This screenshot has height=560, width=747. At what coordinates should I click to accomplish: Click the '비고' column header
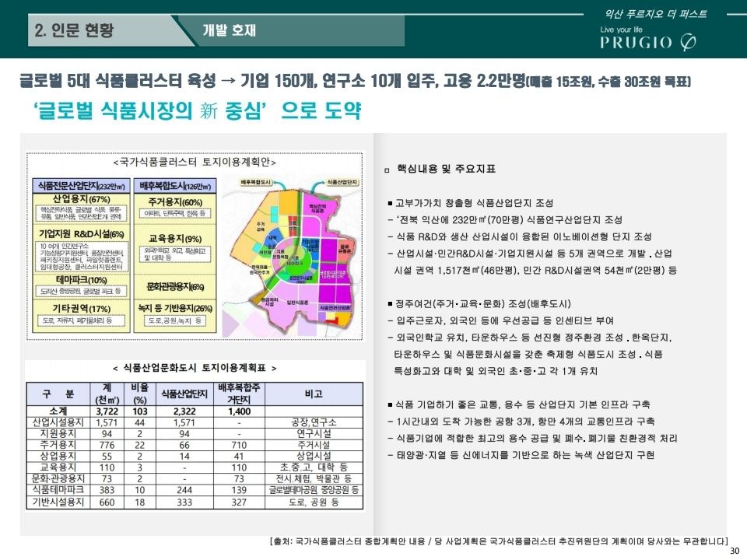tap(314, 394)
